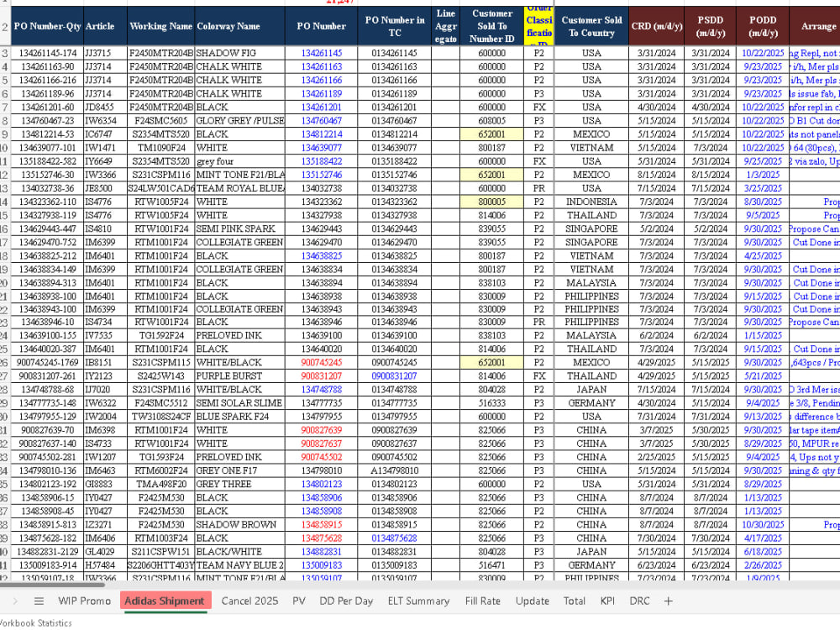Select cell 516471 customer ID

[491, 564]
